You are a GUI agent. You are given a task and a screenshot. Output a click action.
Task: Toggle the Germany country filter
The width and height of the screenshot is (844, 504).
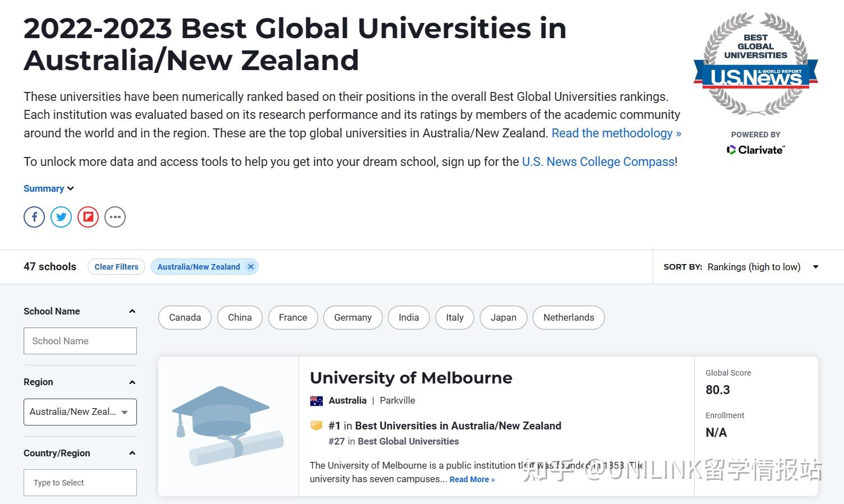[352, 317]
